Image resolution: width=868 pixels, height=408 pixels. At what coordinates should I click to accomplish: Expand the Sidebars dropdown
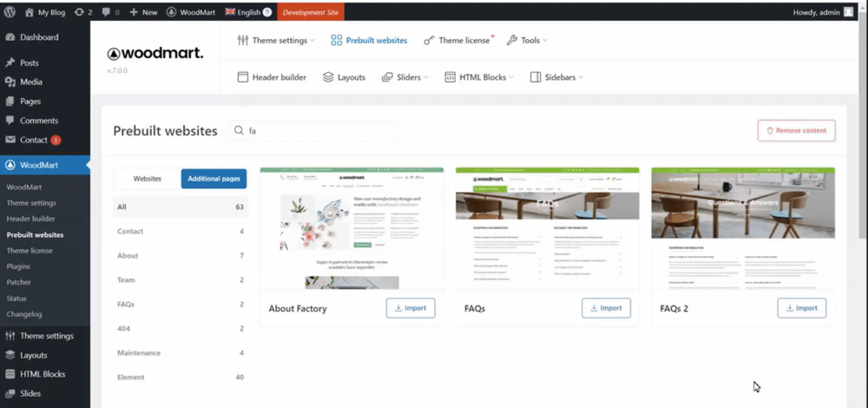point(556,77)
